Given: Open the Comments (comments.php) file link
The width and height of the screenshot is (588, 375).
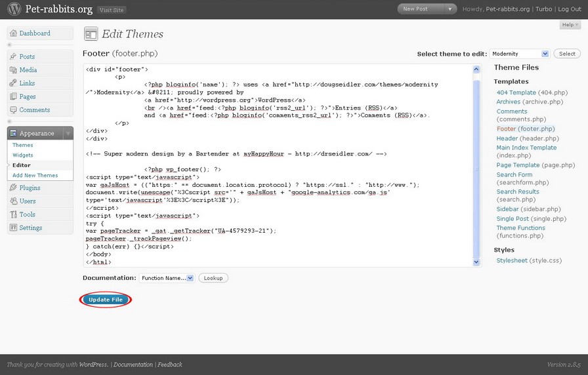Looking at the screenshot, I should click(511, 111).
